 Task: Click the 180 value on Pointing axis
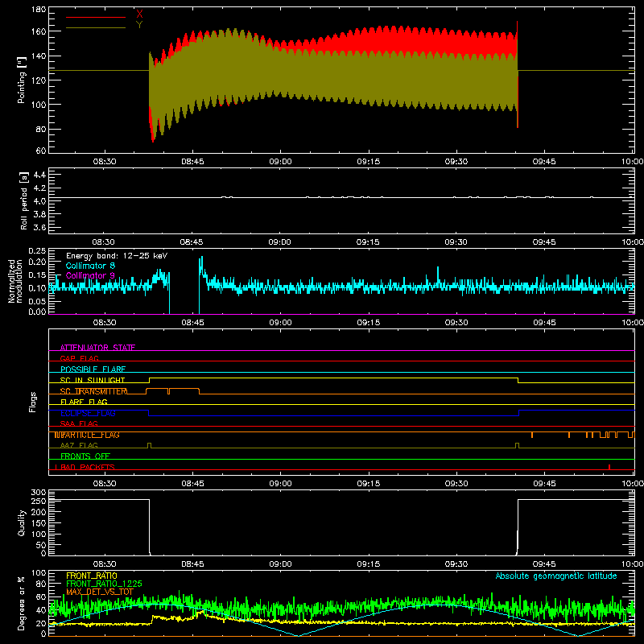click(x=39, y=10)
